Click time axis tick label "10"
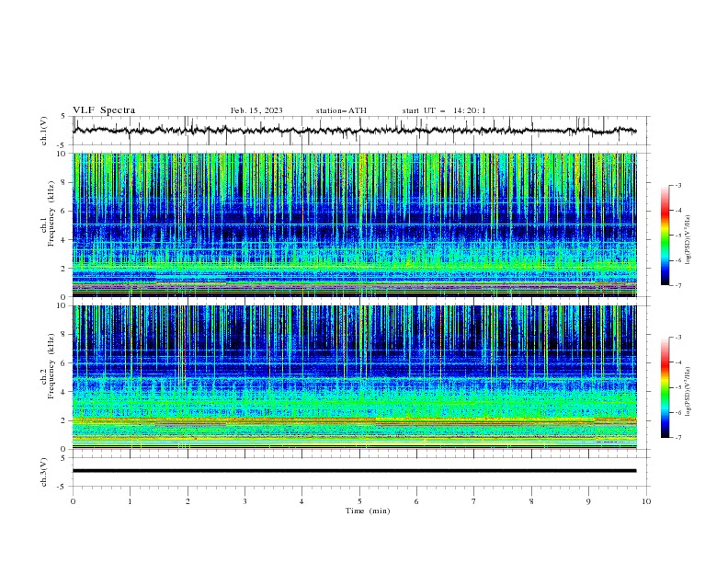Screen dimensions: 728x563 tap(646, 501)
